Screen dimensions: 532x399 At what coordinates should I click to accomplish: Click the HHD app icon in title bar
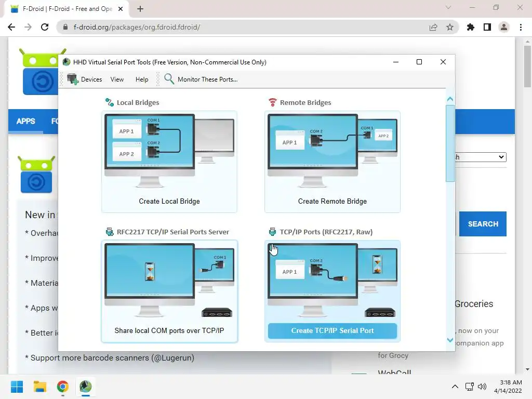tap(66, 62)
